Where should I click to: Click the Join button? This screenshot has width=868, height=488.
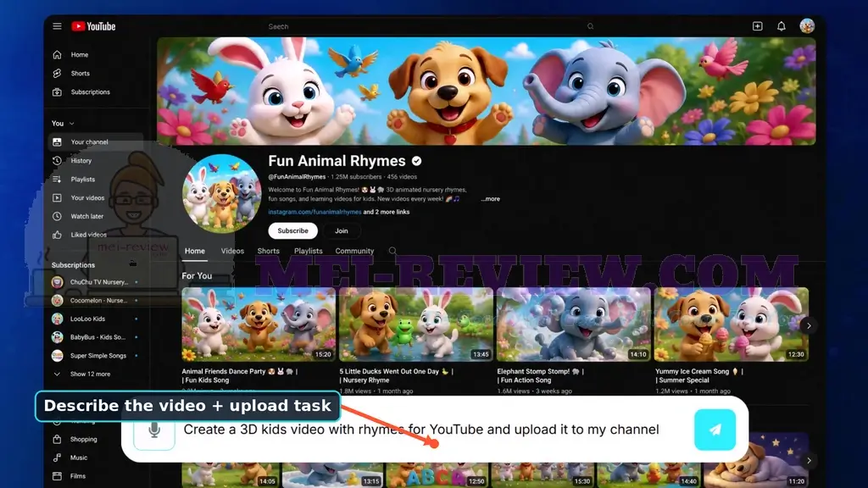pos(342,230)
